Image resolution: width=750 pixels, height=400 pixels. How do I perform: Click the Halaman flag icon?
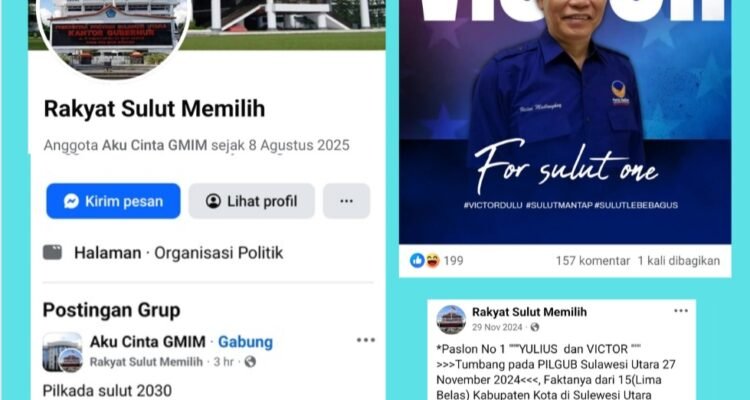click(x=52, y=252)
